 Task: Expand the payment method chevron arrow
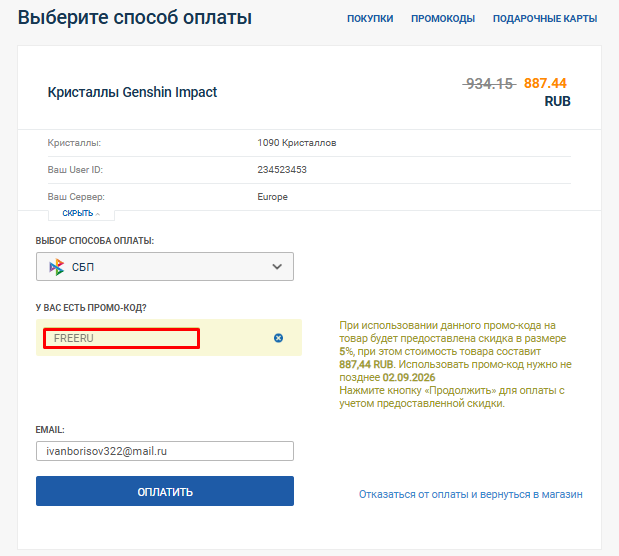click(x=277, y=267)
